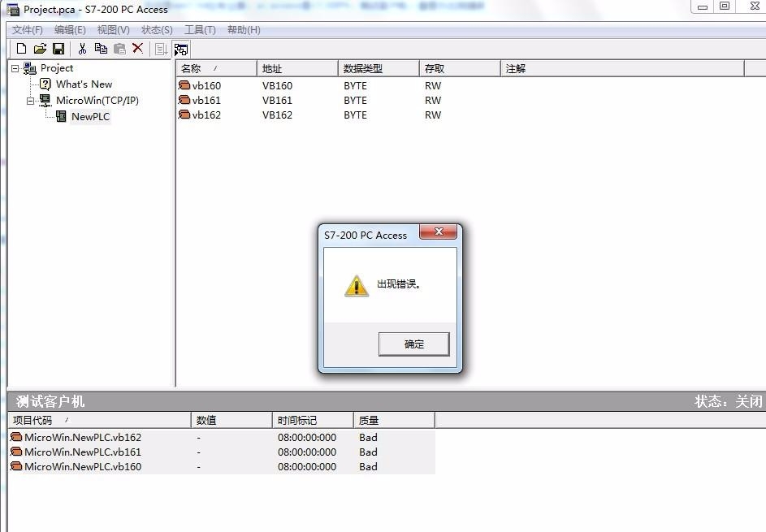Create a new project with the New icon
Viewport: 766px width, 532px height.
click(x=21, y=49)
